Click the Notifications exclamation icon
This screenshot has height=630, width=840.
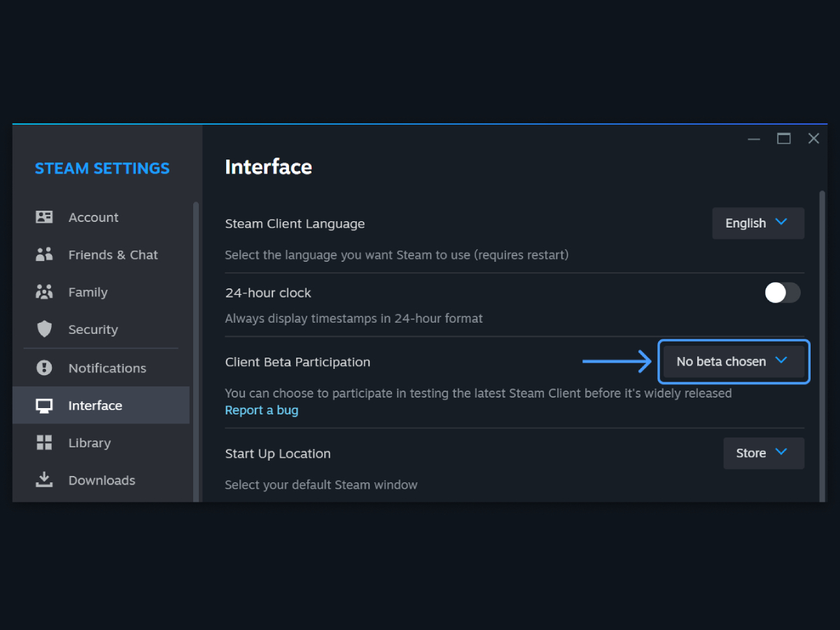44,367
